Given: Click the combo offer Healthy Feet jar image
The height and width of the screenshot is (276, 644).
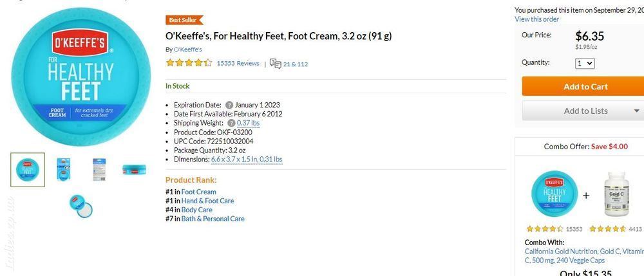Looking at the screenshot, I should coord(554,193).
